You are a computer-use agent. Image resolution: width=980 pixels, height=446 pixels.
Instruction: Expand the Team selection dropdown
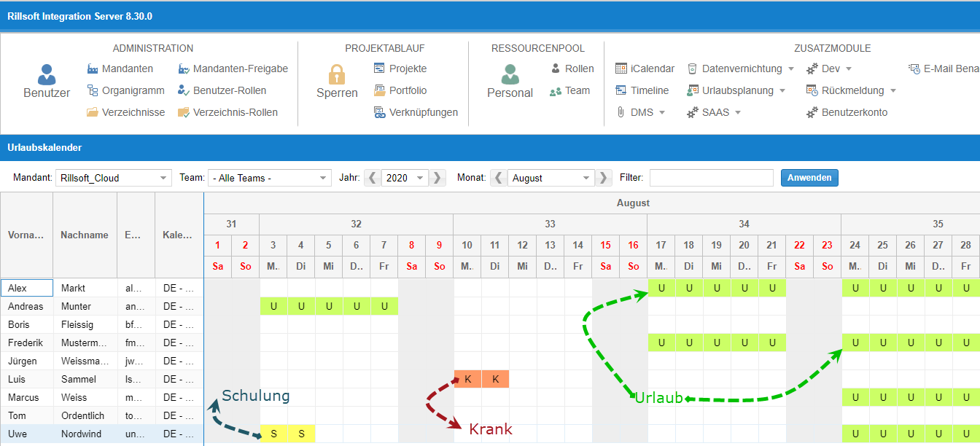269,178
